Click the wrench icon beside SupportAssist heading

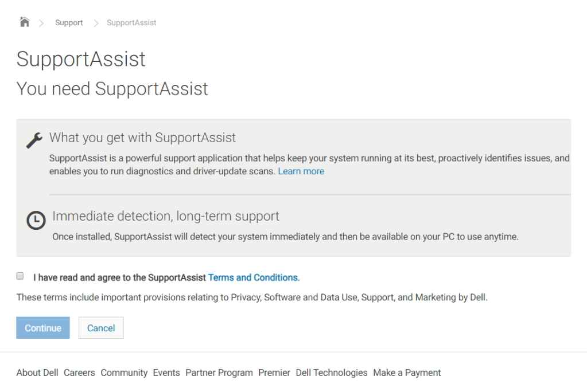(x=34, y=140)
